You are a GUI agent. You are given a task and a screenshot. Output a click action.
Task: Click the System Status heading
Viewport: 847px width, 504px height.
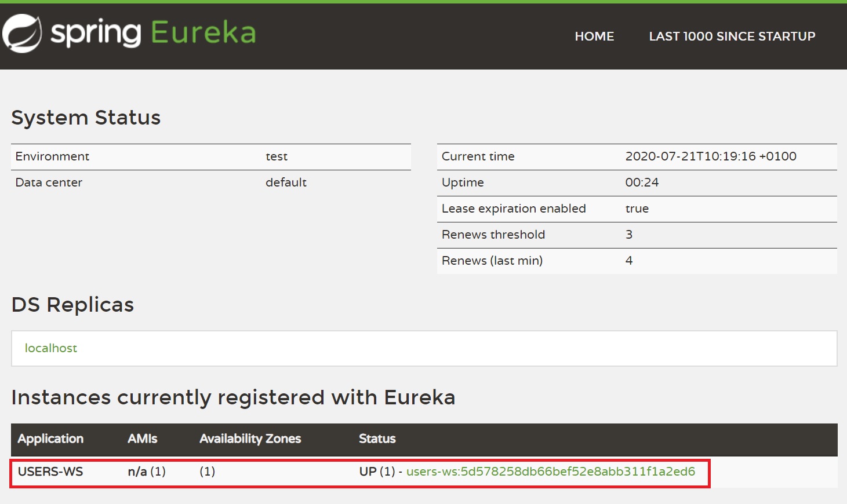pos(86,118)
